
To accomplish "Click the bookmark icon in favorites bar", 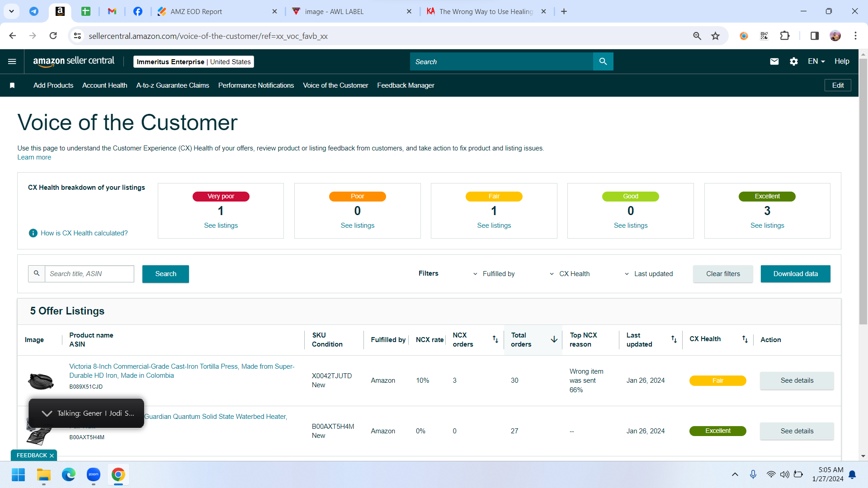I will pos(12,85).
